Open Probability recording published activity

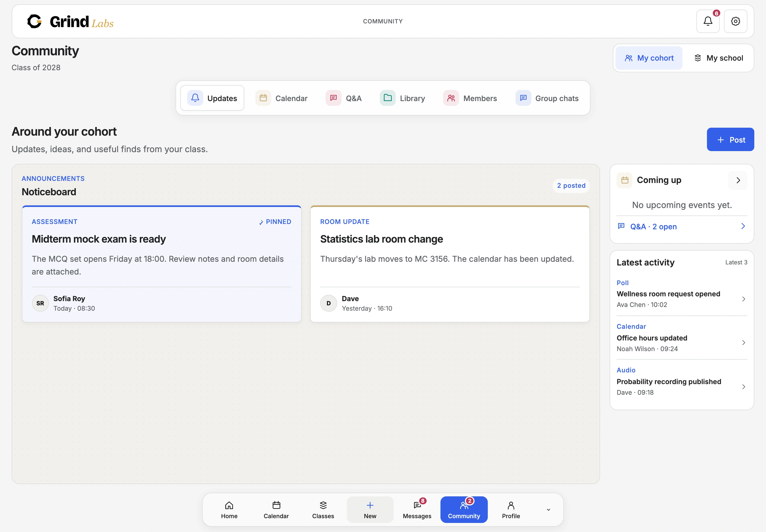pos(682,381)
